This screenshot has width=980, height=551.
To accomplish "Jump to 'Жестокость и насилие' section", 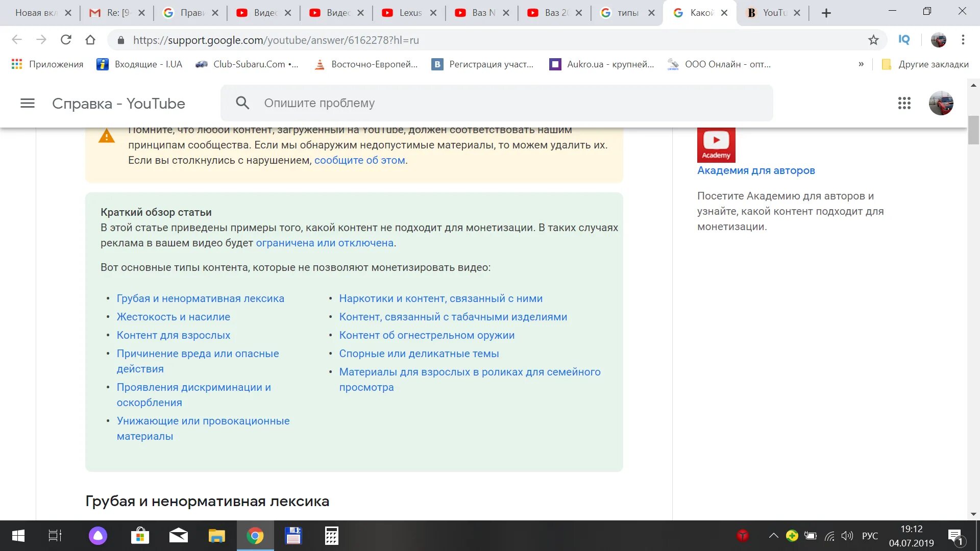I will click(174, 317).
